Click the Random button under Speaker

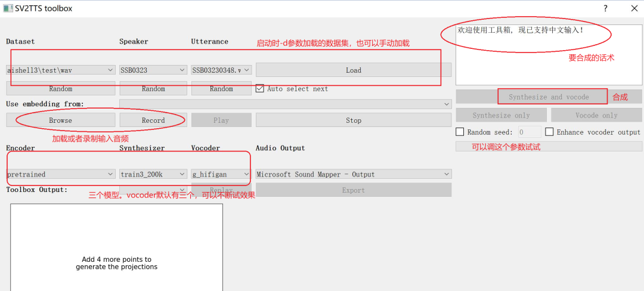(x=153, y=89)
